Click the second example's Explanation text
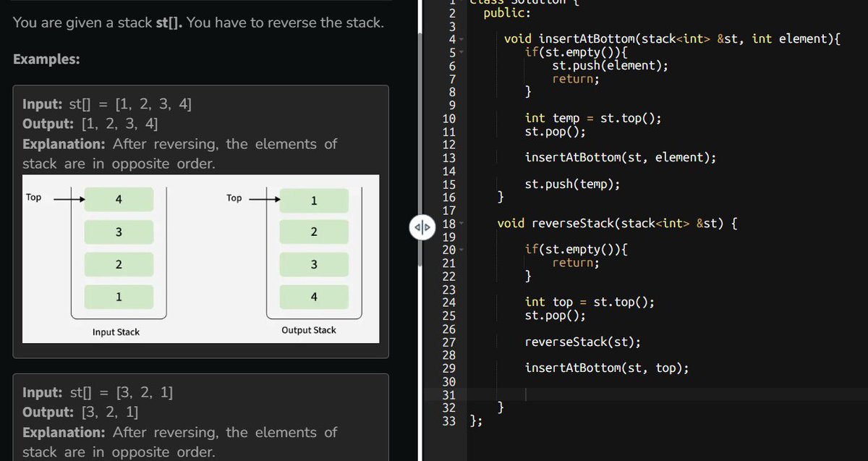The image size is (868, 461). 179,442
